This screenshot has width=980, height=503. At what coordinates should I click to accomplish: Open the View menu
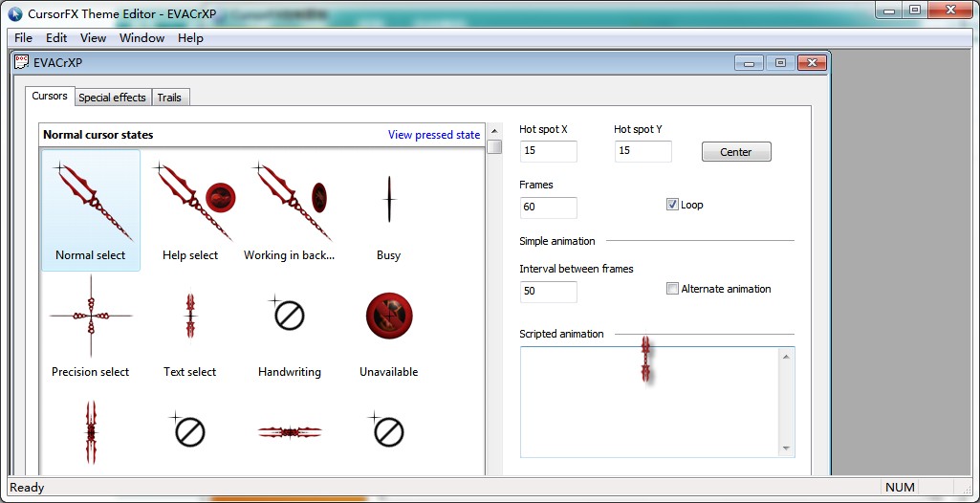tap(93, 37)
